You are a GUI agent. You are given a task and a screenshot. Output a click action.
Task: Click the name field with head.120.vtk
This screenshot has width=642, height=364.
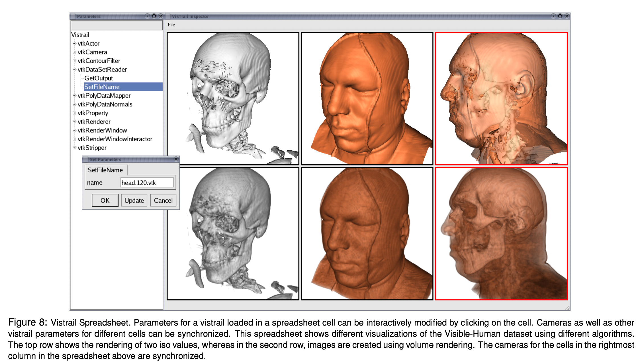coord(147,183)
